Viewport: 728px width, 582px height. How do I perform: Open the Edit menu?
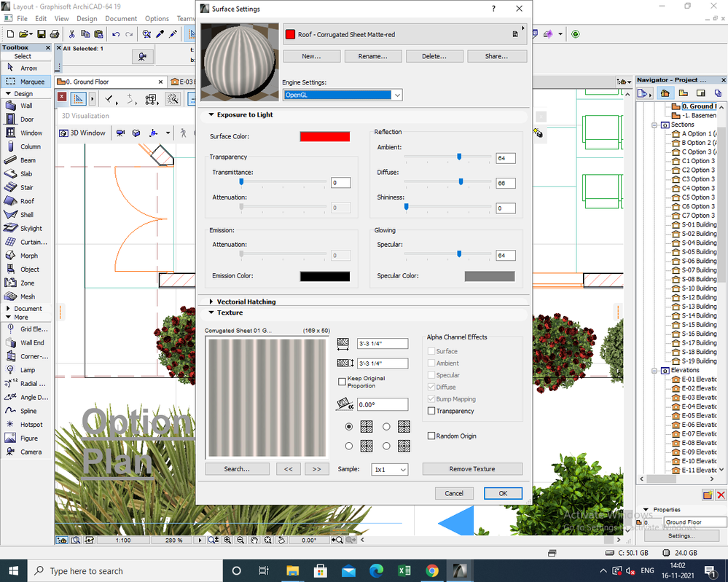[x=41, y=18]
